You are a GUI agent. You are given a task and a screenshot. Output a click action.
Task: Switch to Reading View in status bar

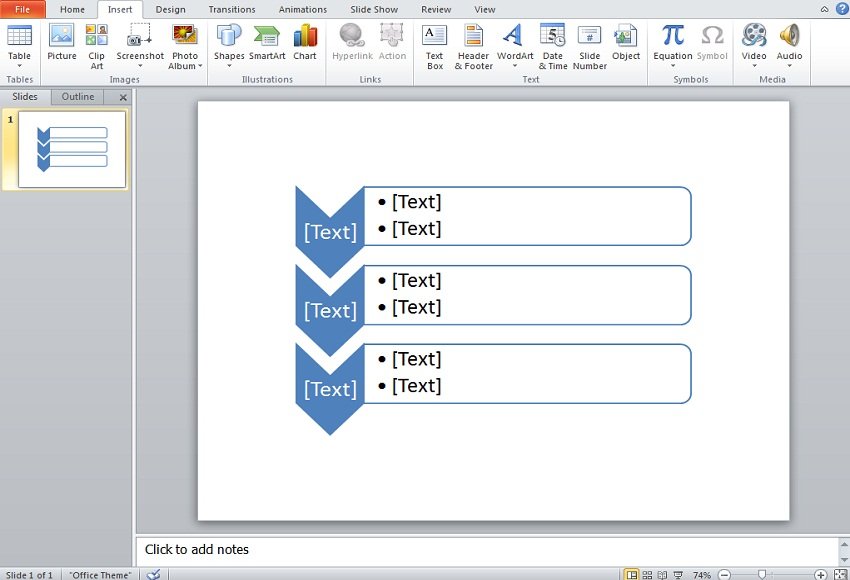(x=662, y=575)
